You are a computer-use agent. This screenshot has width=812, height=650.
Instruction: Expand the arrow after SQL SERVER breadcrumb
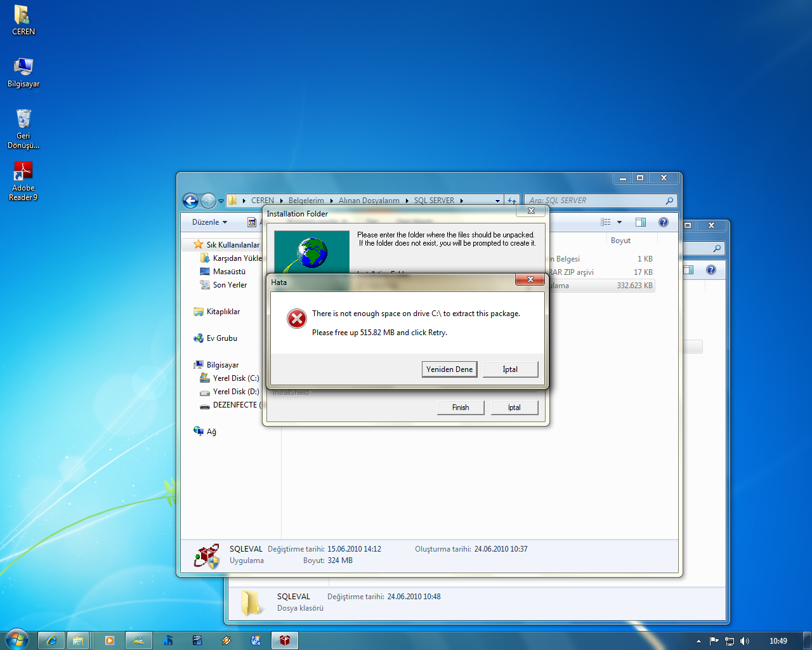(x=462, y=201)
